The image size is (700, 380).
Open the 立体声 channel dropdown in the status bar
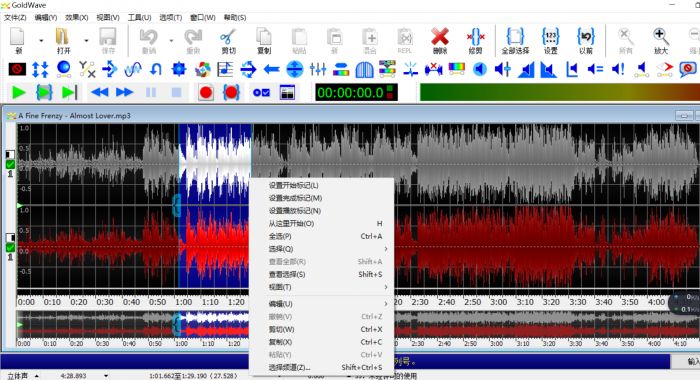pyautogui.click(x=37, y=376)
